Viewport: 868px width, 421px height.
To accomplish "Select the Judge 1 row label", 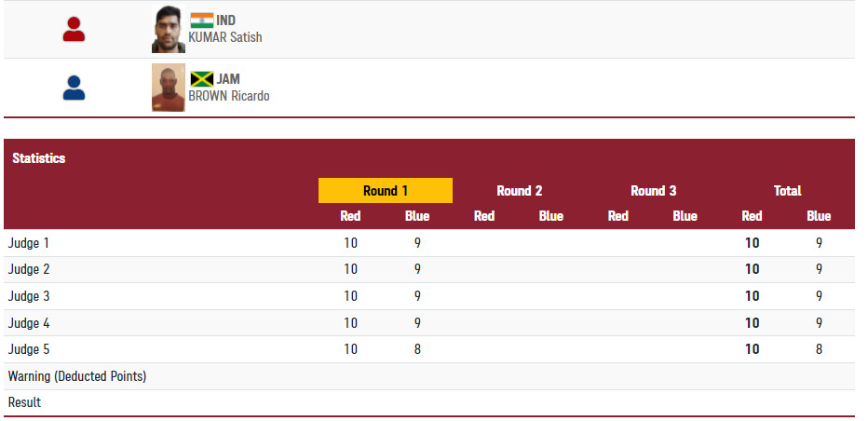I will (x=29, y=243).
